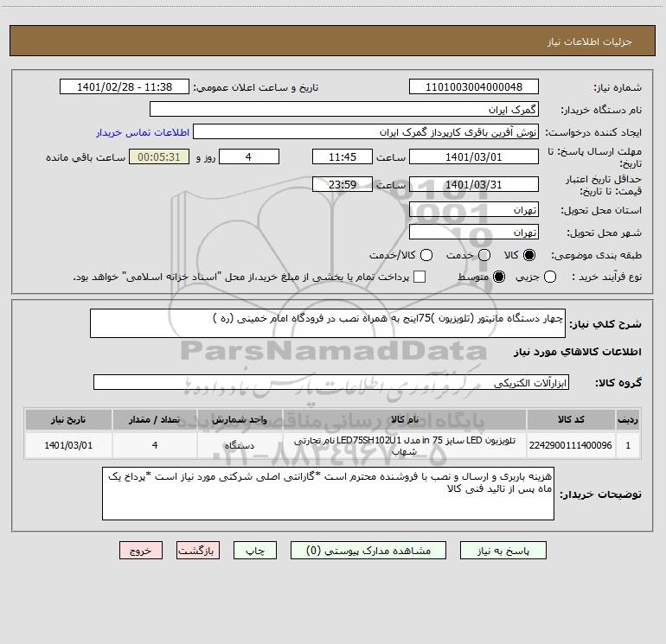Viewport: 666px width, 644px height.
Task: Click the buyer name field گمرک ایران
Action: pyautogui.click(x=344, y=110)
